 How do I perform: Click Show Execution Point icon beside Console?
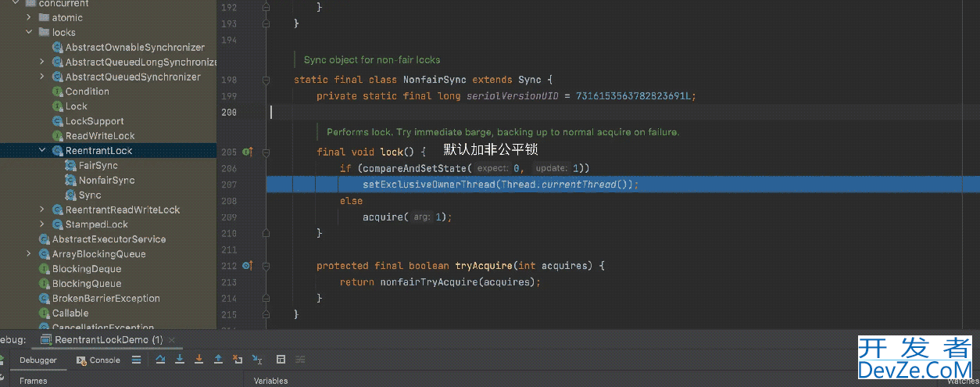(x=136, y=360)
